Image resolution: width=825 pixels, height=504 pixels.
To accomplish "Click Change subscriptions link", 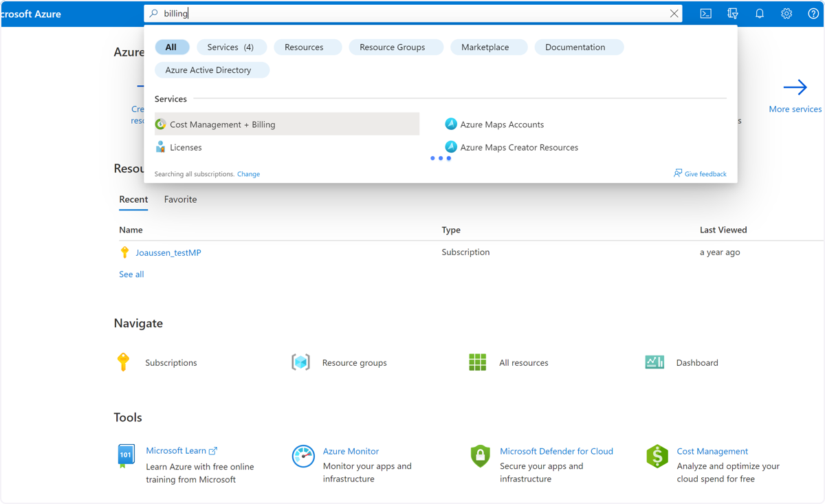I will 248,174.
